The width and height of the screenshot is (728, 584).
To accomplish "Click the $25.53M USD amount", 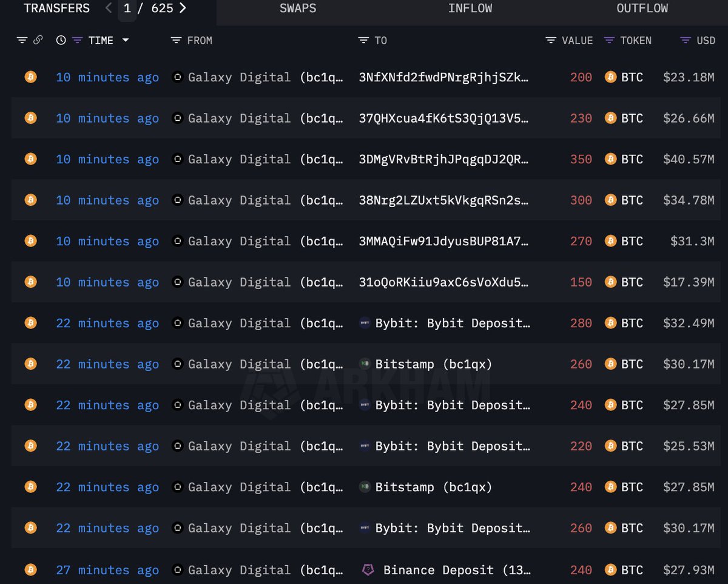I will point(689,446).
